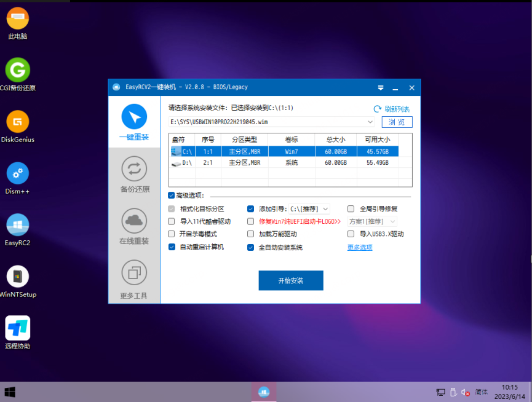Viewport: 532px width, 402px height.
Task: Uncheck 全自动安装系统 option
Action: click(x=251, y=248)
